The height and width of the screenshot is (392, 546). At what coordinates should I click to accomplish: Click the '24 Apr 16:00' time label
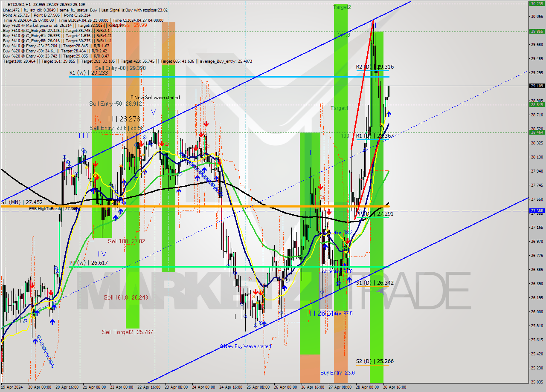[x=231, y=387]
